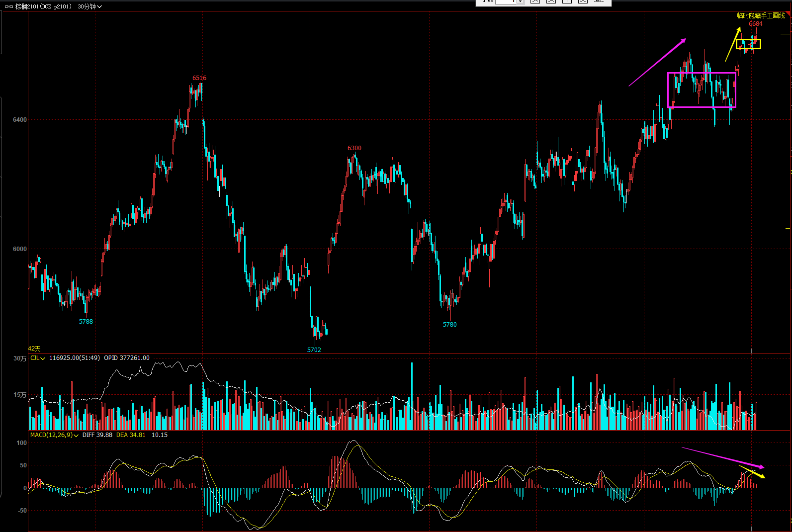This screenshot has height=532, width=792.
Task: Click the stepper arrows in the top floating toolbar
Action: (x=520, y=1)
